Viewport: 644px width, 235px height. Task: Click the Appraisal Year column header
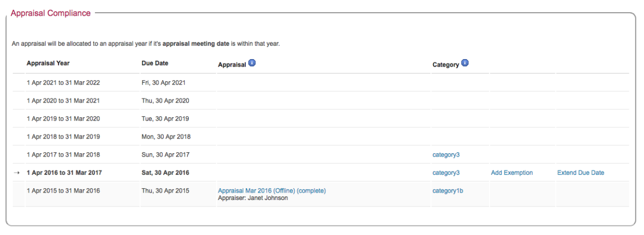48,63
